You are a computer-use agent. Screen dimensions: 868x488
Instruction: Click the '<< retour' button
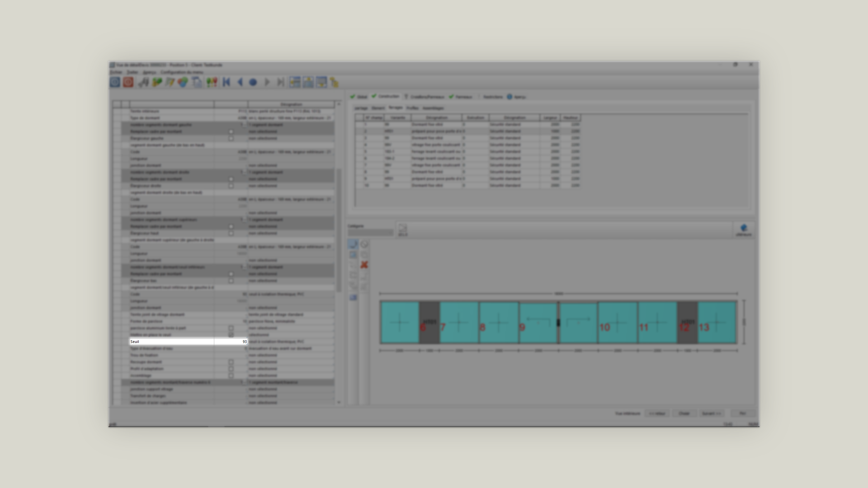click(x=656, y=413)
